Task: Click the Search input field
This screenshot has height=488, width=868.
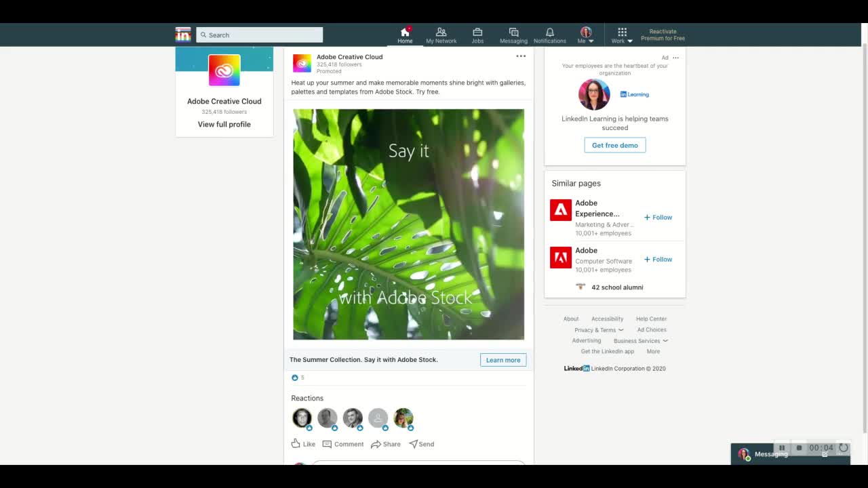Action: click(260, 35)
